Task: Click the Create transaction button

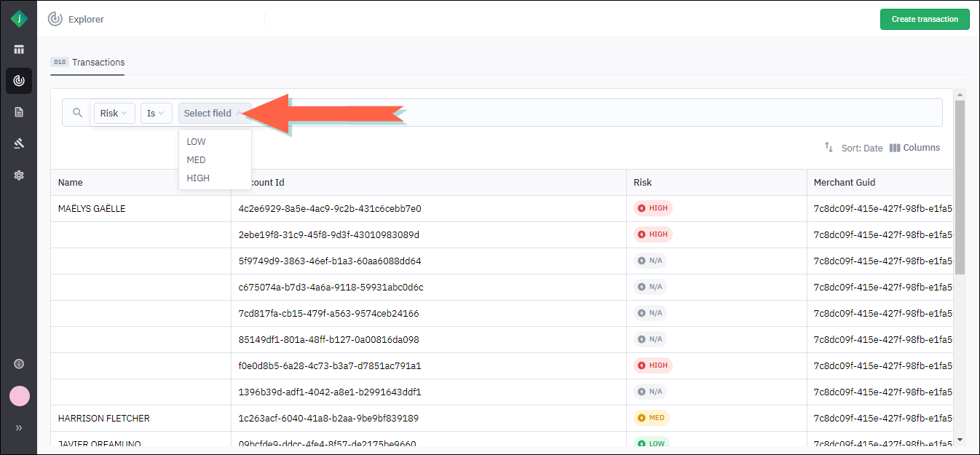Action: click(x=925, y=20)
